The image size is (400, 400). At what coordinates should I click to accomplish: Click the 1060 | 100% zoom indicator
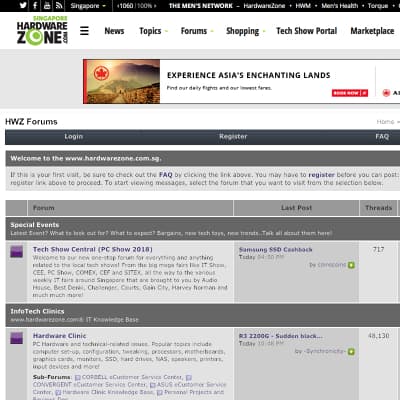[136, 6]
